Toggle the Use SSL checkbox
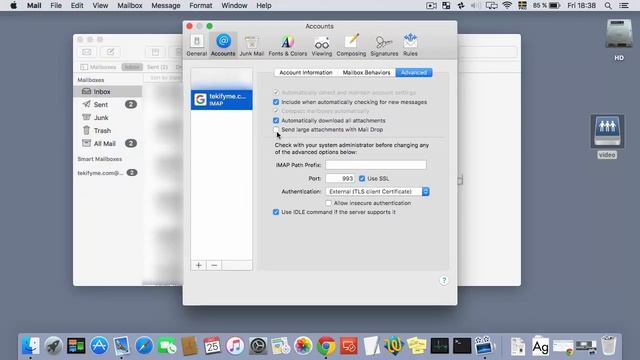The height and width of the screenshot is (360, 640). coord(362,178)
